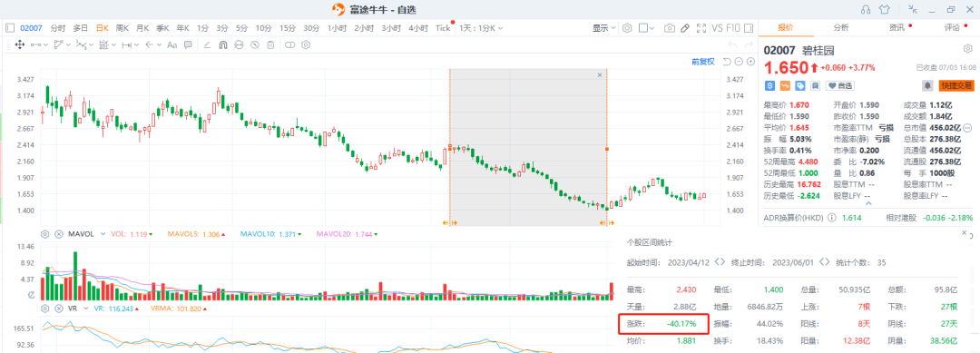980x353 pixels.
Task: Open chart settings gear next to 显示
Action: click(628, 28)
